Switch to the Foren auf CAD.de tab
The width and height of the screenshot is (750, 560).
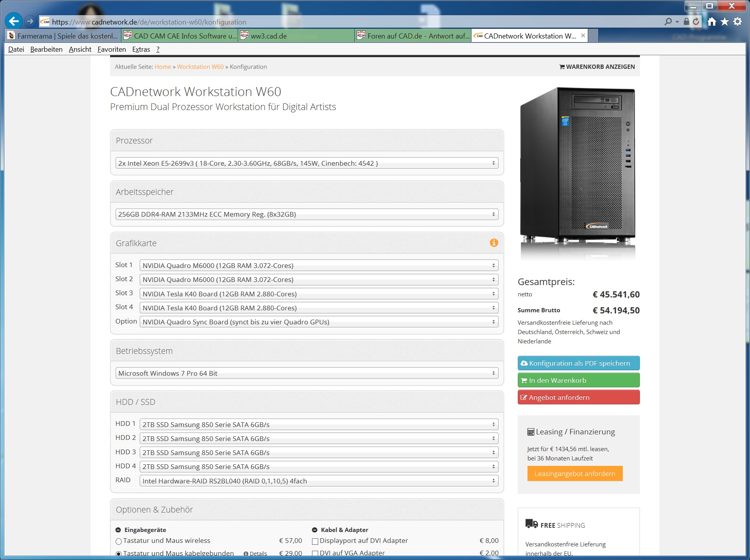tap(413, 36)
